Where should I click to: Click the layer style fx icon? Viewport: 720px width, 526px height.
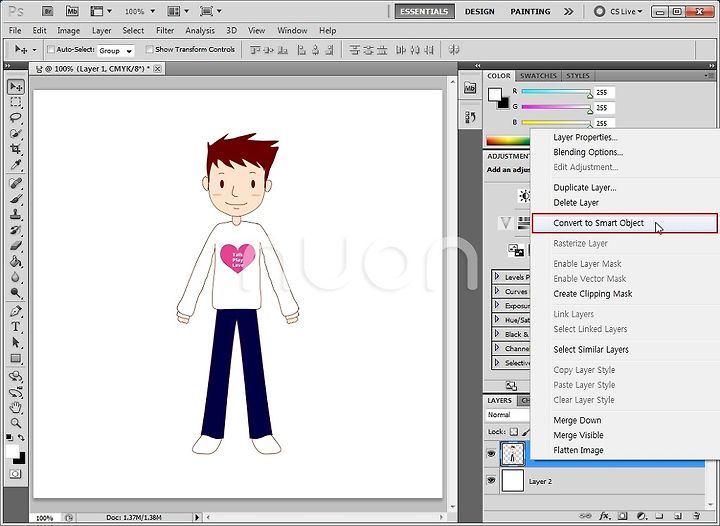coord(604,516)
